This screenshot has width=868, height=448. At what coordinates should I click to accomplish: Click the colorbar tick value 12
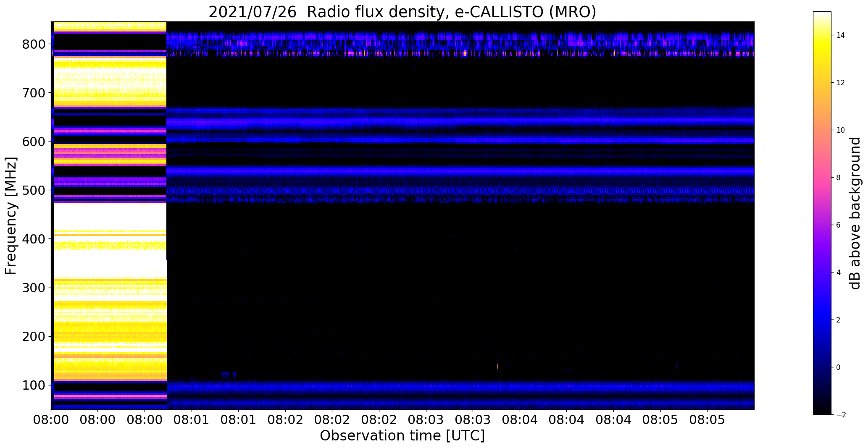point(841,83)
